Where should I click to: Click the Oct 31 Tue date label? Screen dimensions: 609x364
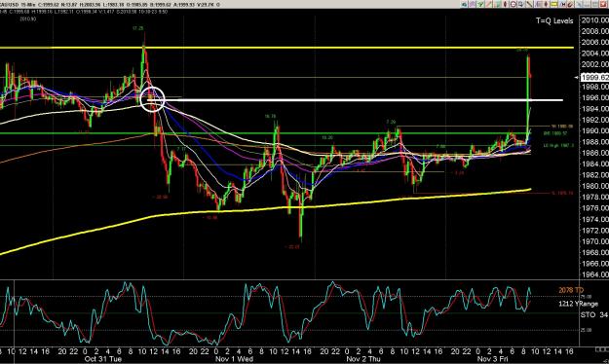[103, 359]
